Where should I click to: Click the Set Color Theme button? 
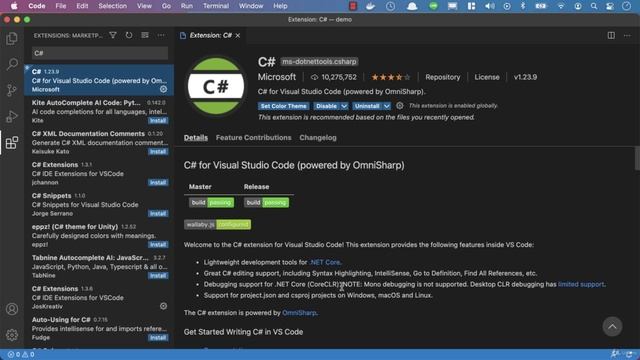tap(283, 106)
